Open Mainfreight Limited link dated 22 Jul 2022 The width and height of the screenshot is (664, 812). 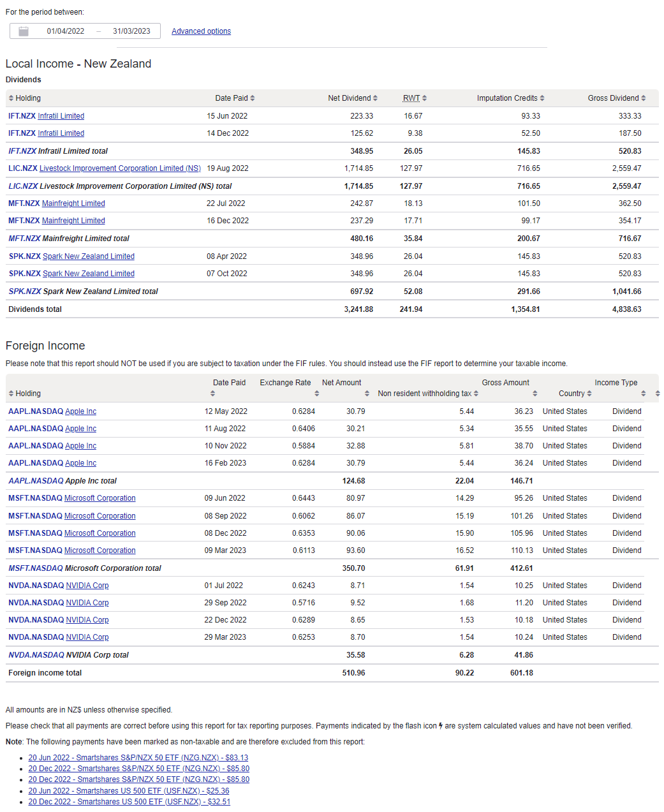pos(73,203)
